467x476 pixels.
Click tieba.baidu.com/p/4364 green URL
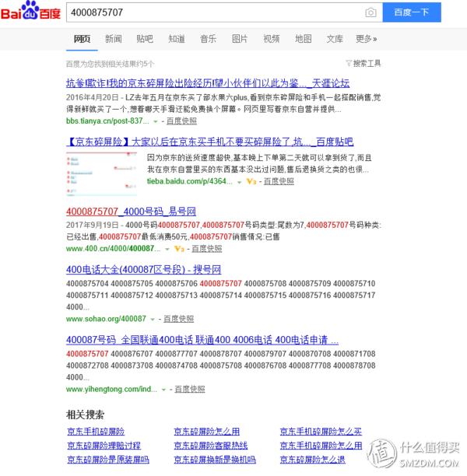[x=190, y=181]
